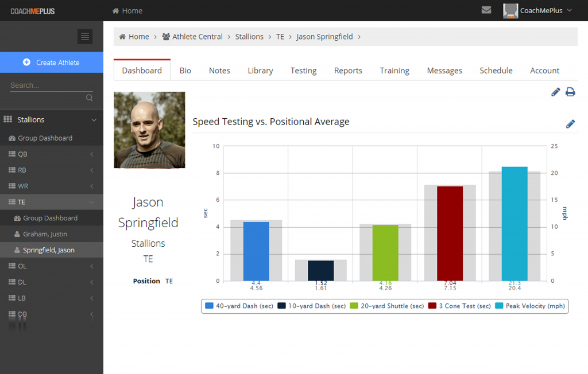Toggle Peak Velocity series in chart legend
Viewport: 588px width, 374px height.
(531, 306)
